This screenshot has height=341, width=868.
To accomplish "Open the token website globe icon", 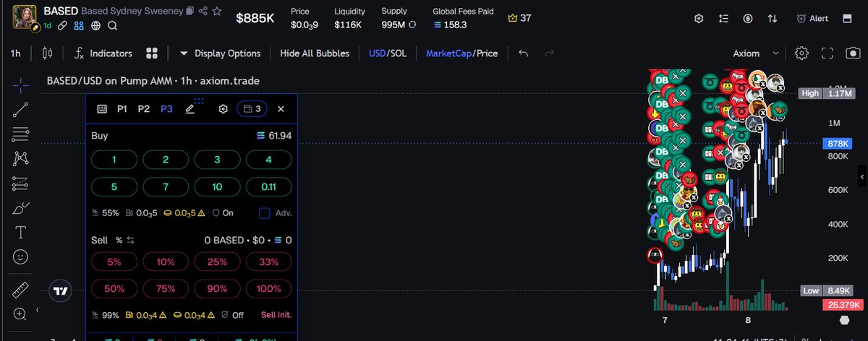I will coord(95,25).
